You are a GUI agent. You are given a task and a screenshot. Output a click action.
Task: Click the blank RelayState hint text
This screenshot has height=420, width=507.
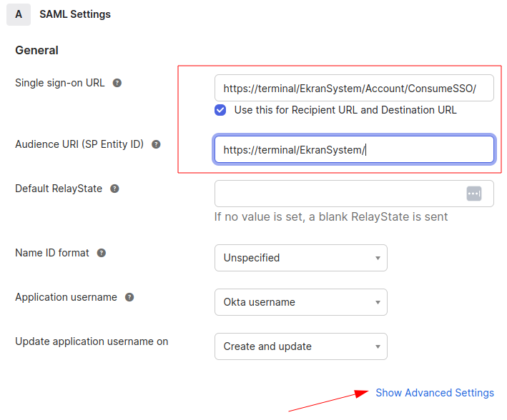click(x=331, y=216)
